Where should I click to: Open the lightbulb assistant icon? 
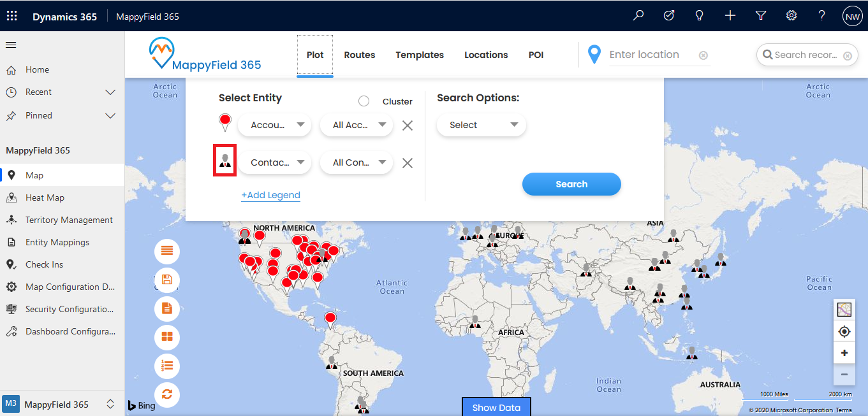700,16
